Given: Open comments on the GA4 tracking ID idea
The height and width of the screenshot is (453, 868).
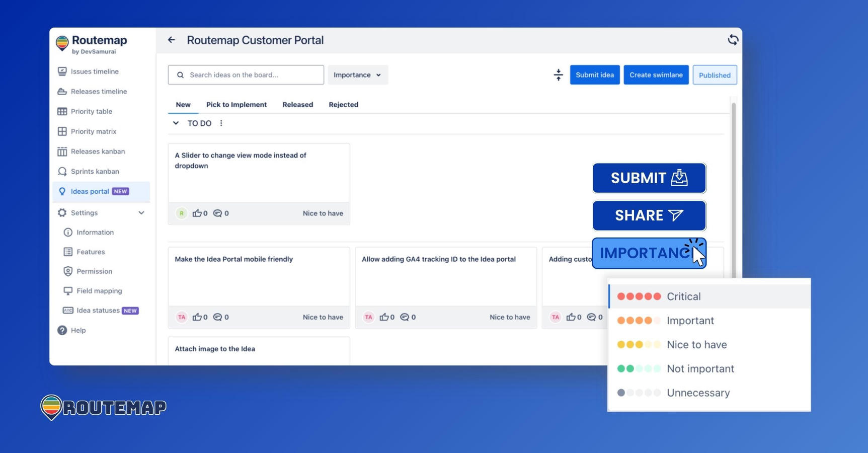Looking at the screenshot, I should pyautogui.click(x=408, y=317).
